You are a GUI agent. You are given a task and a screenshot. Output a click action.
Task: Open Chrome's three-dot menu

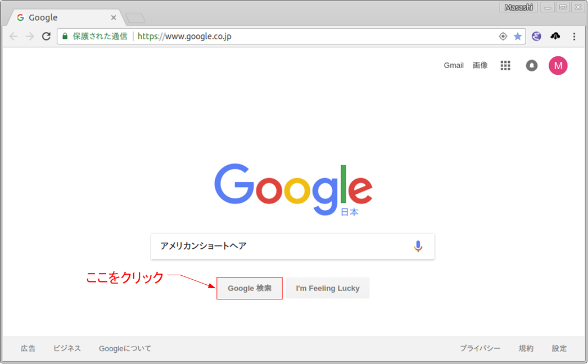574,37
